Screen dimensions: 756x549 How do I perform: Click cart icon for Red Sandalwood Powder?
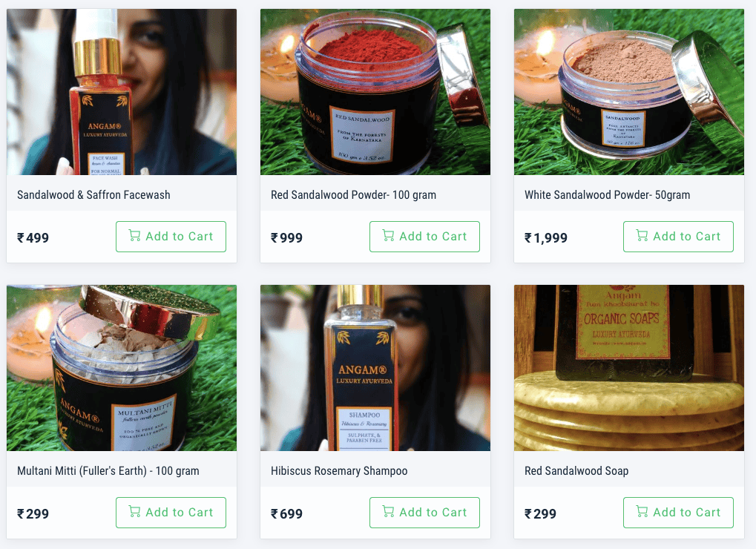click(x=388, y=236)
